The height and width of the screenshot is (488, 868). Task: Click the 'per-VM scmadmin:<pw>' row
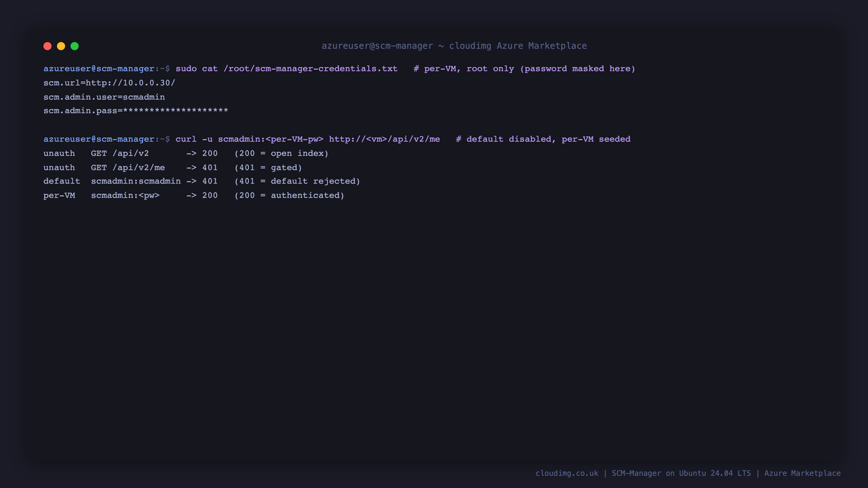tap(194, 195)
